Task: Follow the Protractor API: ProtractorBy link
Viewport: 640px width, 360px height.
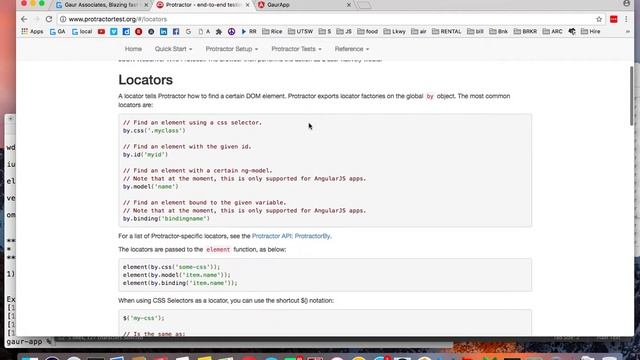Action: click(x=291, y=236)
